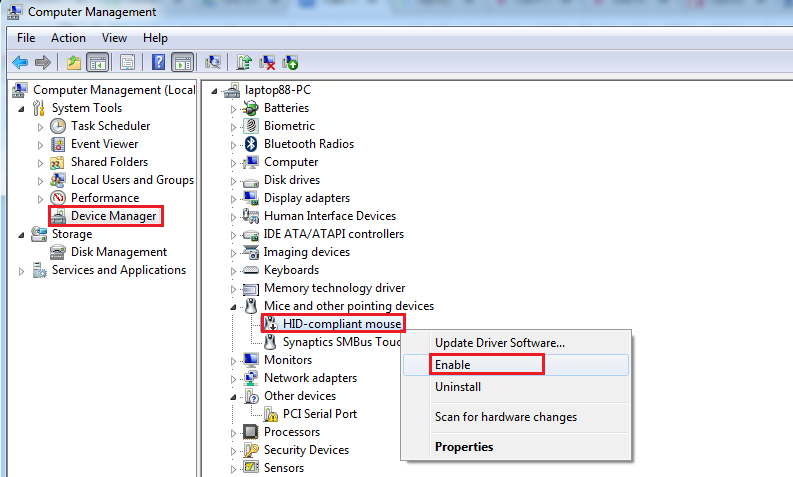Collapse the Other devices category
The image size is (793, 477).
click(x=233, y=397)
